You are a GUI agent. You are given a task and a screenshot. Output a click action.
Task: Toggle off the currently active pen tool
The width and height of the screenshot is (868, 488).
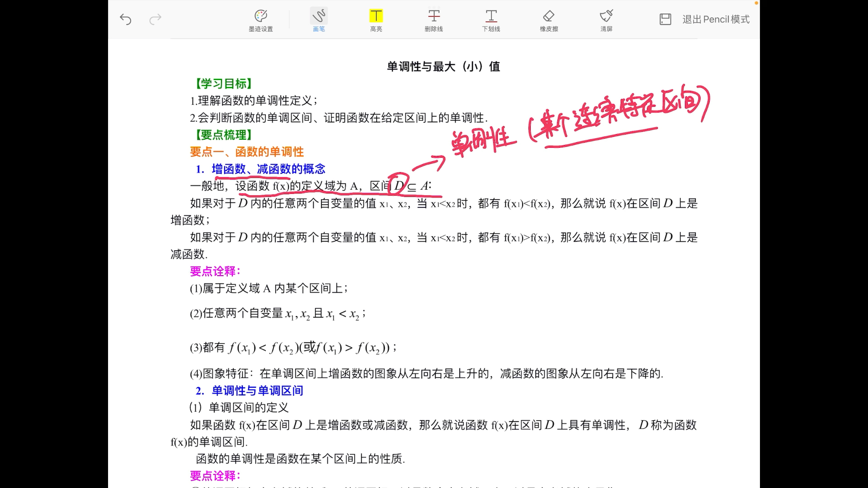pos(319,19)
